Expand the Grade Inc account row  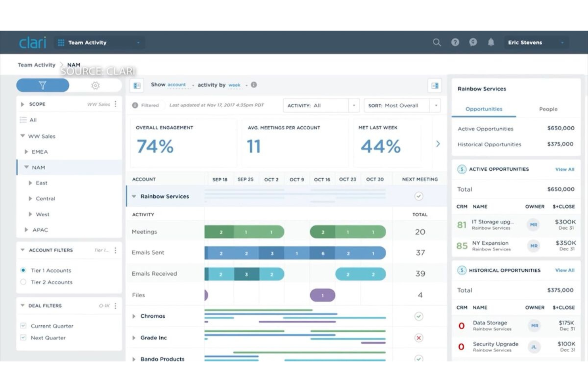point(134,338)
